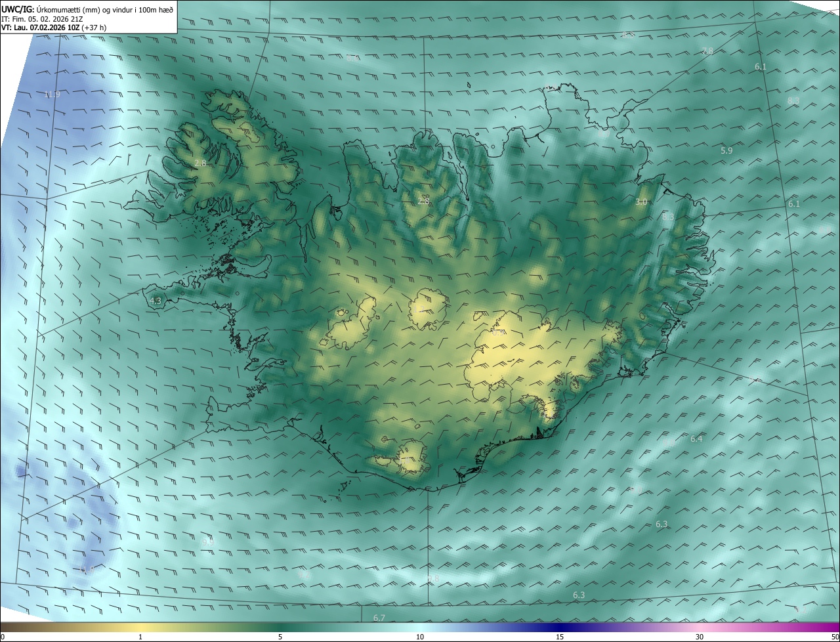Click the 11.9 value in the blue northwest area
Screen dimensions: 840x642
pyautogui.click(x=52, y=95)
